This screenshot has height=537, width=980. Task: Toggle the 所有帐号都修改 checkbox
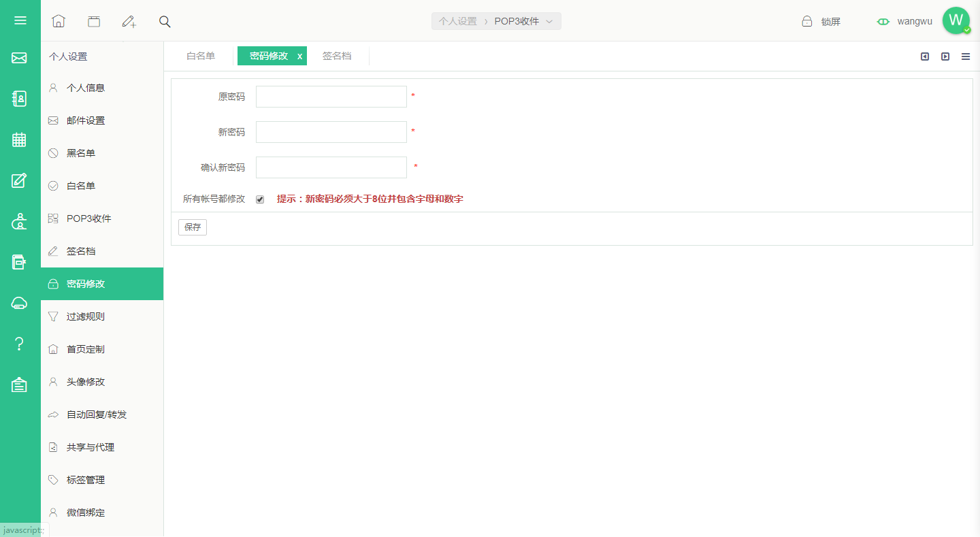pos(260,199)
